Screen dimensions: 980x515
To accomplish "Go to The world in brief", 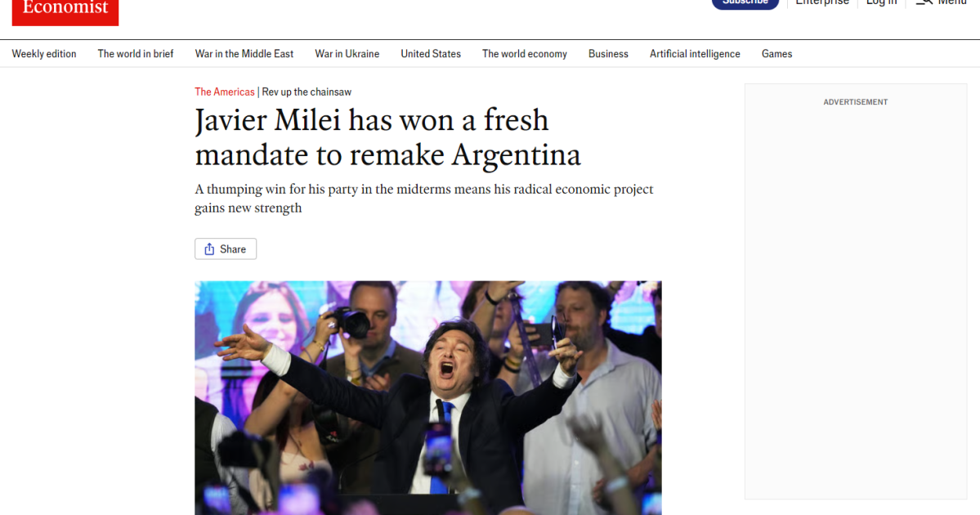I will point(136,54).
